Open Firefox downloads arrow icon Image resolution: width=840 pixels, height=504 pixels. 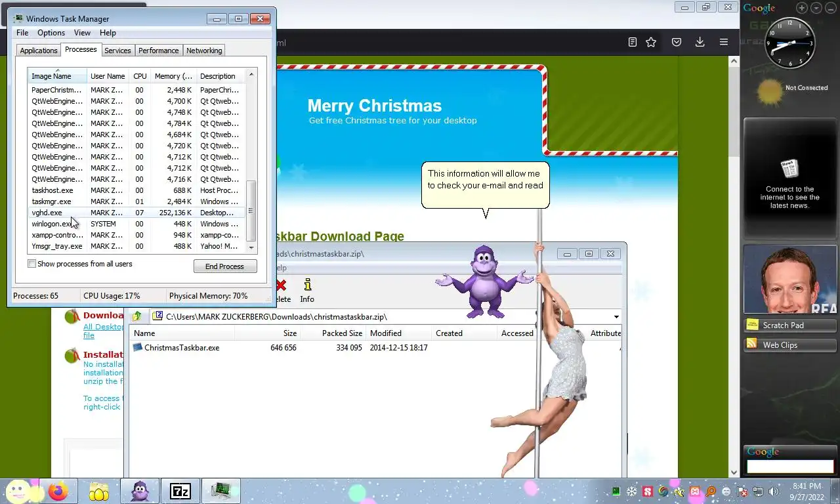(x=700, y=42)
